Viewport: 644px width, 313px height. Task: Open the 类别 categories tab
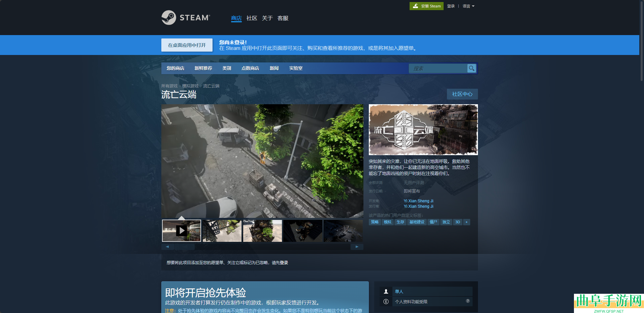227,68
